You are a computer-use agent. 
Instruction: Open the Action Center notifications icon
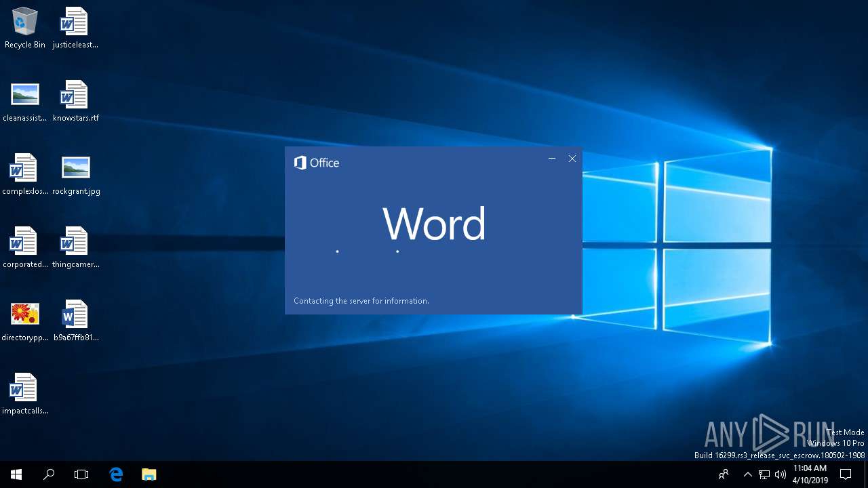(x=846, y=474)
